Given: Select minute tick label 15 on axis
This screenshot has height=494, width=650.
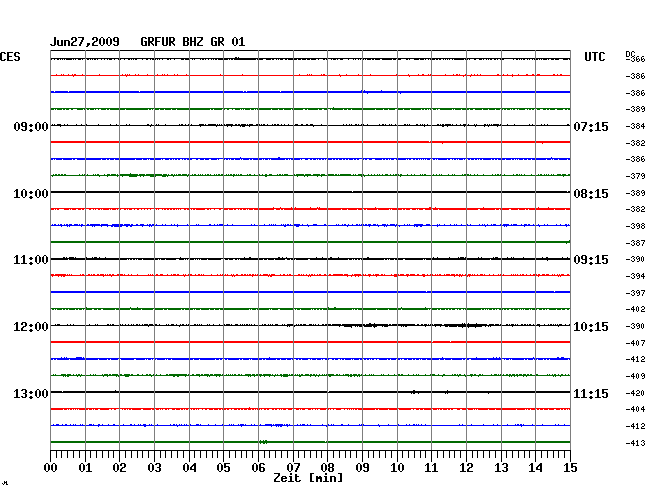Looking at the screenshot, I should coord(570,468).
